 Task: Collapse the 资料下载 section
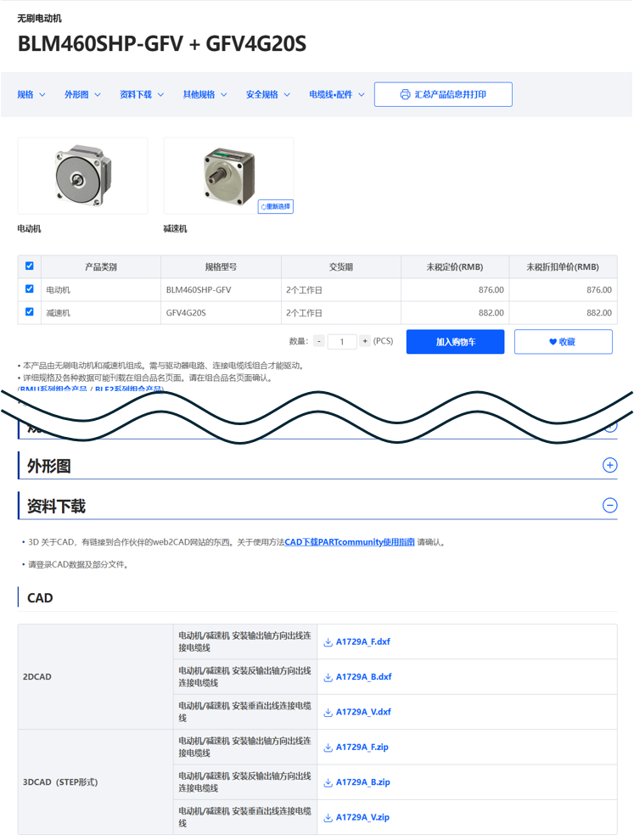click(609, 506)
